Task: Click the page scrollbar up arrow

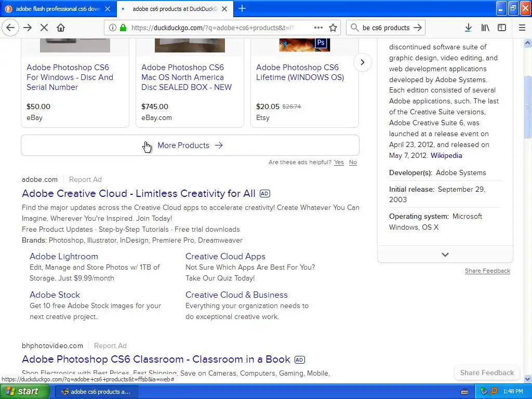Action: coord(527,43)
